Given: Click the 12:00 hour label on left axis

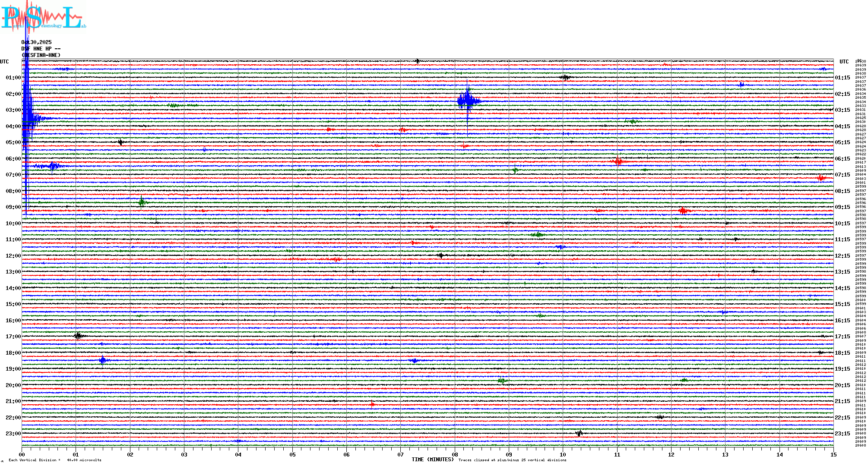Looking at the screenshot, I should click(x=13, y=256).
